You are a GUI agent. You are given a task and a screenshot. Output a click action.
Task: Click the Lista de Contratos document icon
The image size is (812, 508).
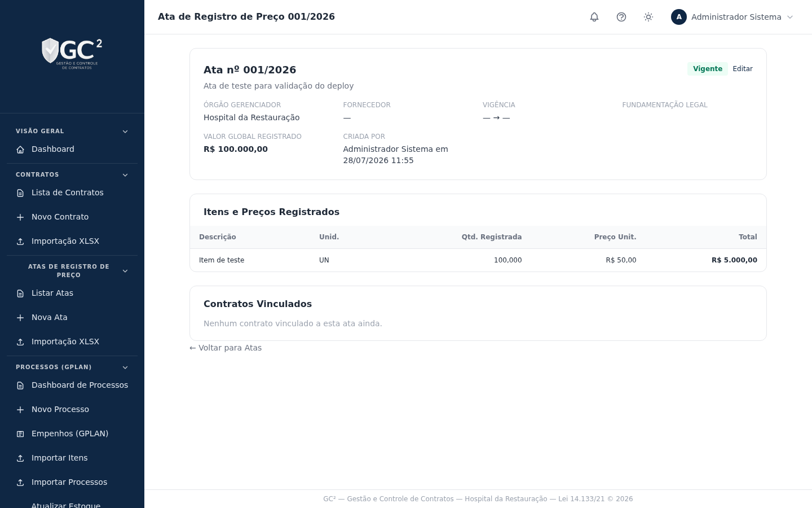click(x=20, y=193)
